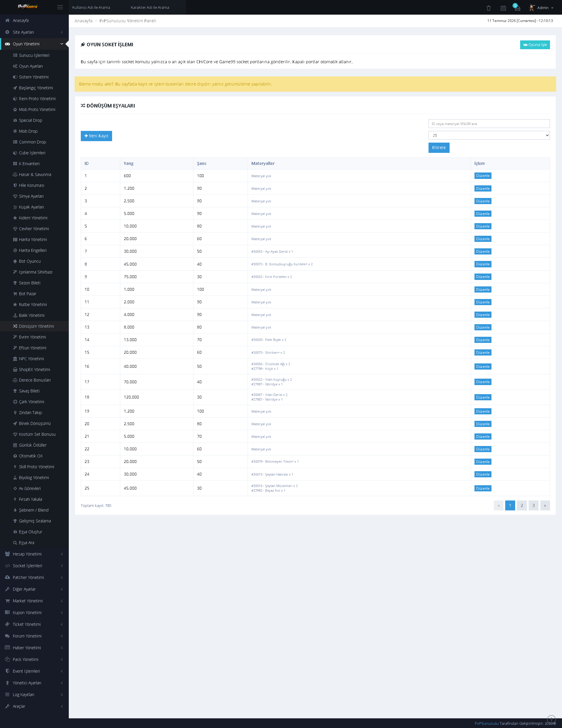Click the Yeni Kayıt button
The width and height of the screenshot is (562, 728).
tap(96, 136)
